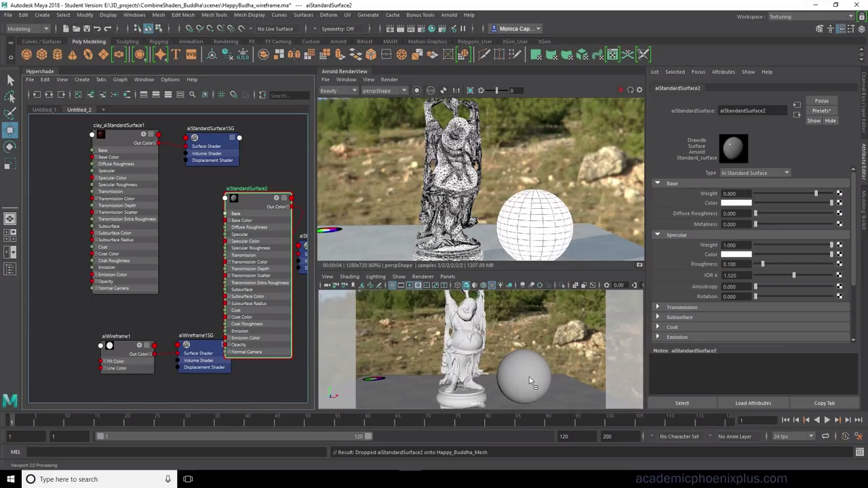The height and width of the screenshot is (488, 868).
Task: Click the Maya logo icon at bottom left
Action: click(x=10, y=401)
